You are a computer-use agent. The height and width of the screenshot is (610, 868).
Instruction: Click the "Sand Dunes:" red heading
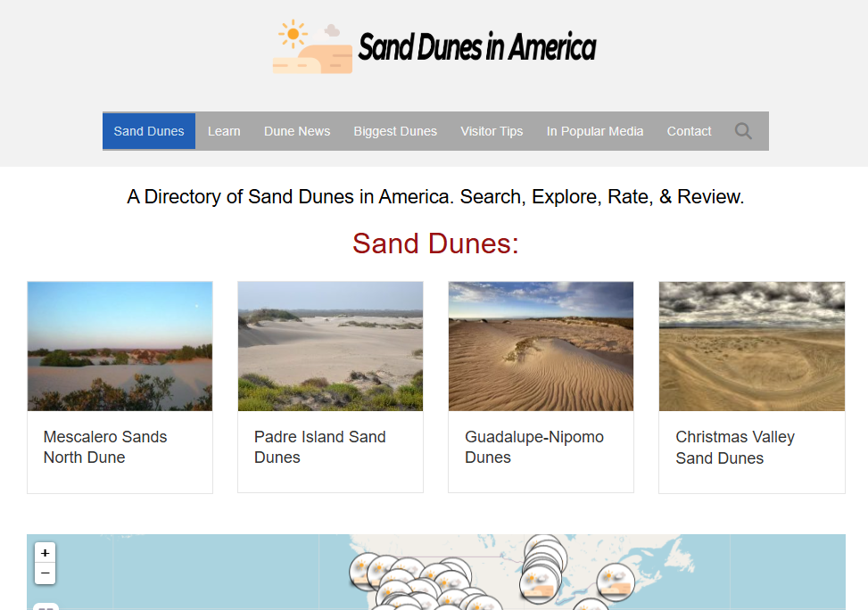(435, 243)
